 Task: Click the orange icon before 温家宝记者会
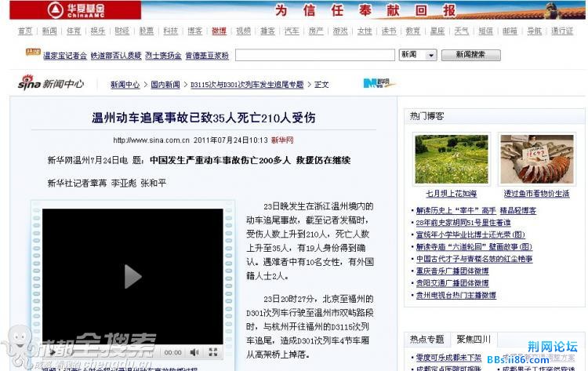(x=32, y=53)
